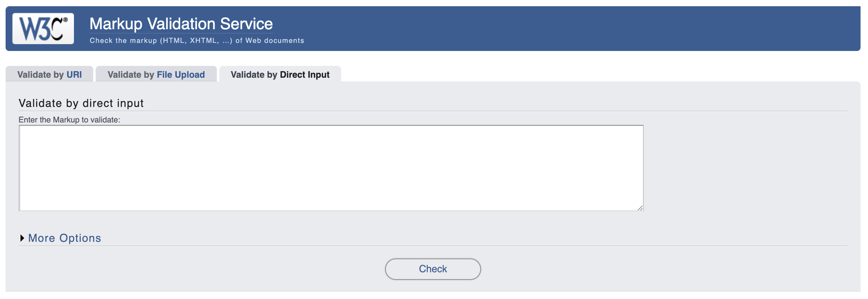
Task: Click the registered trademark symbol on W3C logo
Action: point(66,20)
